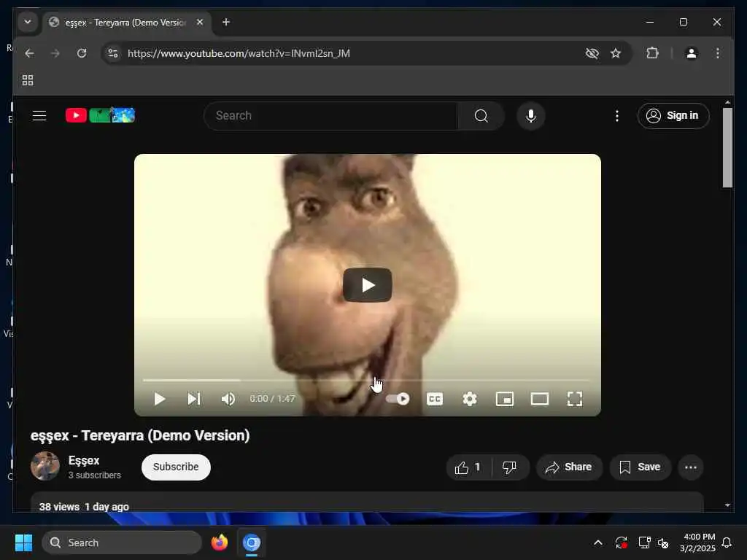Image resolution: width=747 pixels, height=560 pixels.
Task: Focus the YouTube Search field
Action: [330, 116]
